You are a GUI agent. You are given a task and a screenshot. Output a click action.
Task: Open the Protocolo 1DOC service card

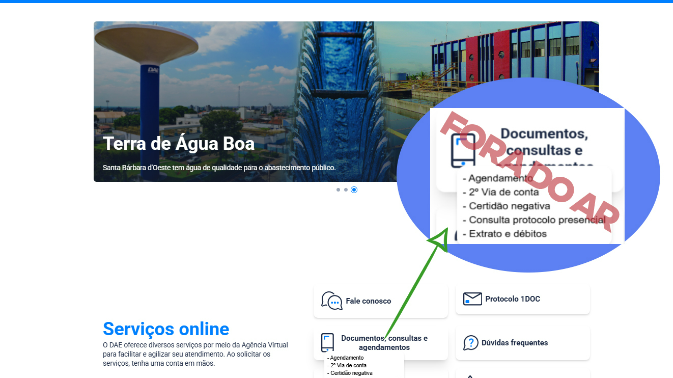tap(522, 299)
